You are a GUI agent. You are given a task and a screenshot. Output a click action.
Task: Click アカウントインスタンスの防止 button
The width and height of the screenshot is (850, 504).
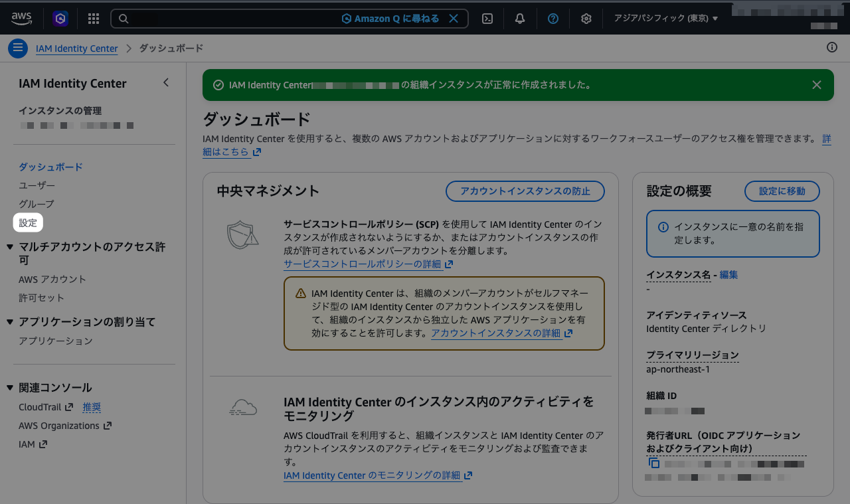coord(525,191)
